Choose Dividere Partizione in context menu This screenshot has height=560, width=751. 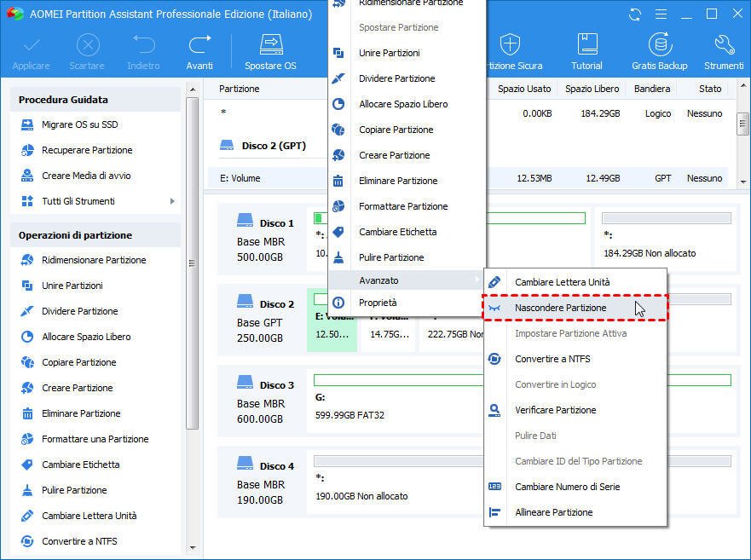click(407, 78)
